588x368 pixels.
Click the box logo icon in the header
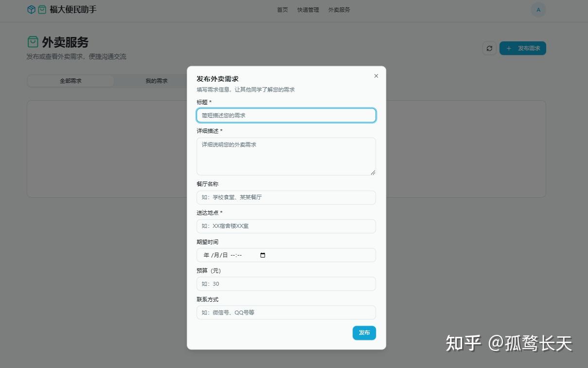[31, 9]
